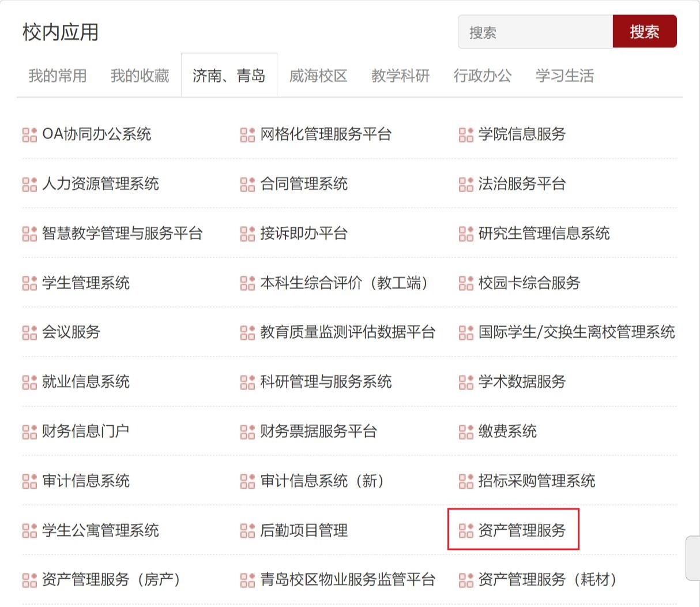The image size is (700, 607).
Task: Go to the 行政办公 tab
Action: tap(483, 76)
